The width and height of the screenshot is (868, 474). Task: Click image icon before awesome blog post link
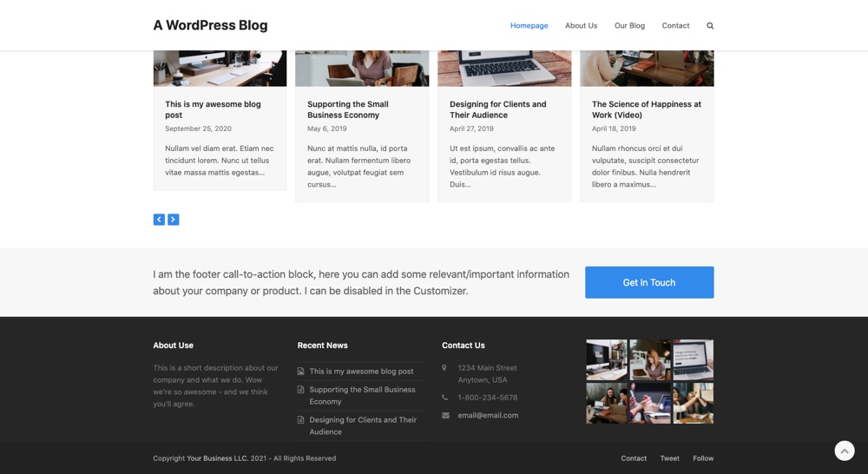point(300,372)
